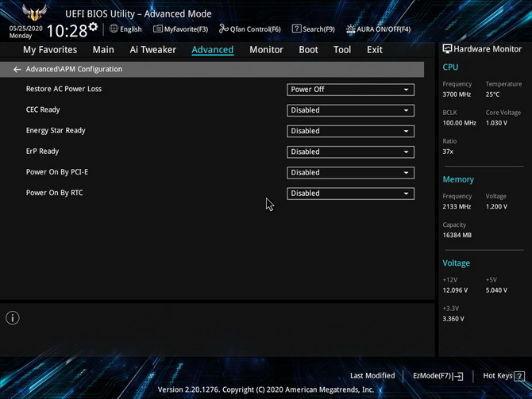Image resolution: width=532 pixels, height=399 pixels.
Task: Click Memory frequency value 2133 MHz
Action: click(457, 206)
